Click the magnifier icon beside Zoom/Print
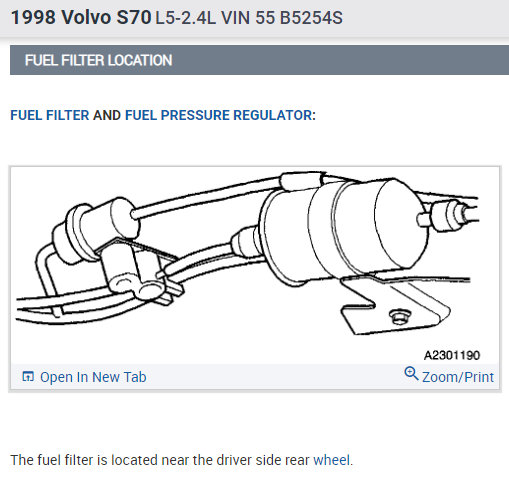The height and width of the screenshot is (485, 509). point(411,374)
